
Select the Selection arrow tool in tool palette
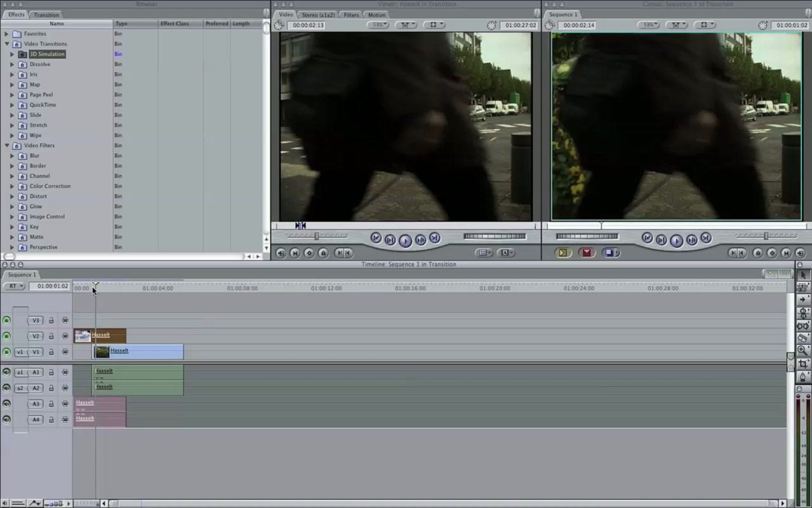pyautogui.click(x=803, y=275)
